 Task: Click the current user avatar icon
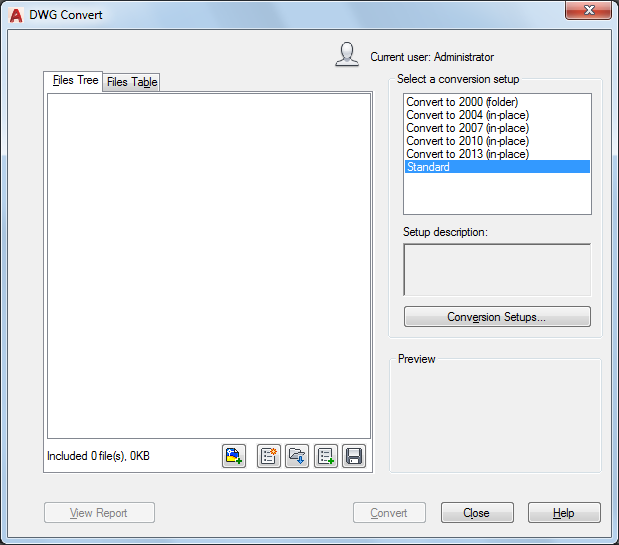click(347, 55)
